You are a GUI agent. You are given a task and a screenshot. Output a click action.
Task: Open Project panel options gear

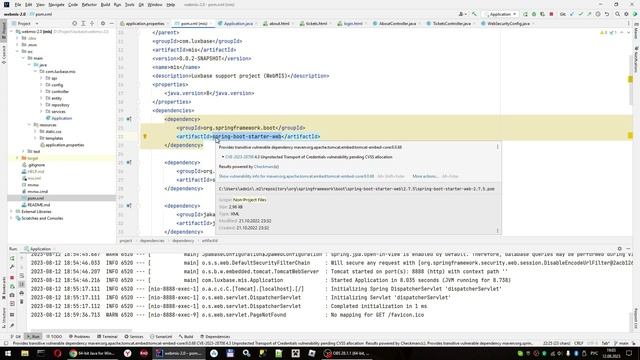[102, 24]
